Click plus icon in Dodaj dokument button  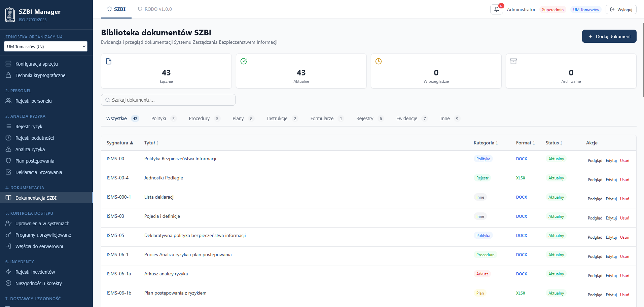tap(590, 36)
